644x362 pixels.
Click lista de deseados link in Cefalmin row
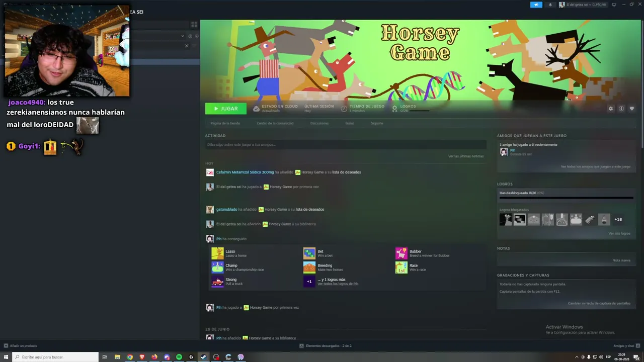pos(346,172)
